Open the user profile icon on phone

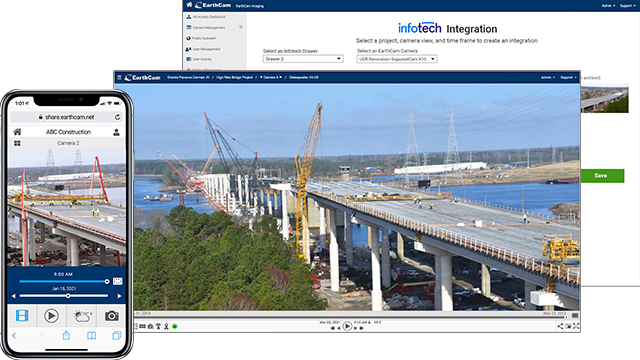[116, 132]
